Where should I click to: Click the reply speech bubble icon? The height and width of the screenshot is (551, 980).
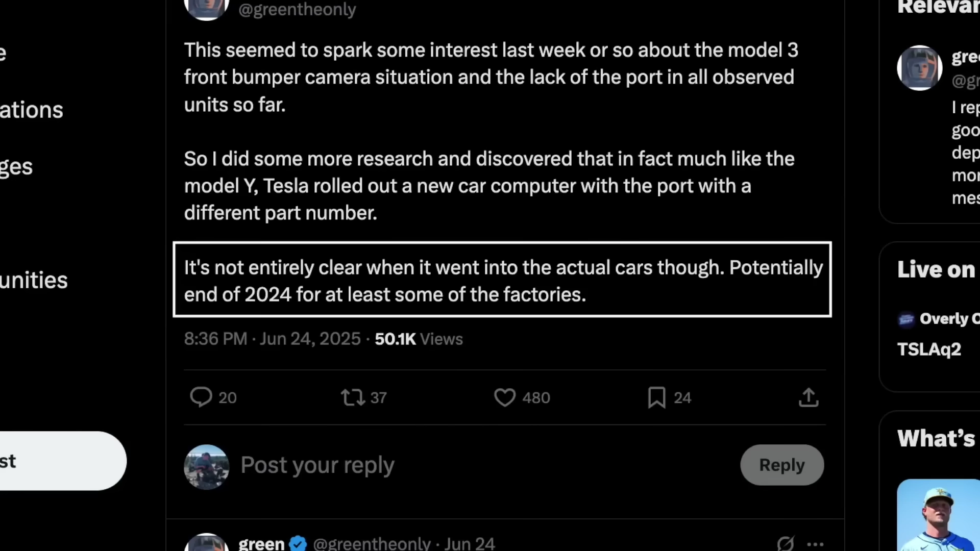201,397
